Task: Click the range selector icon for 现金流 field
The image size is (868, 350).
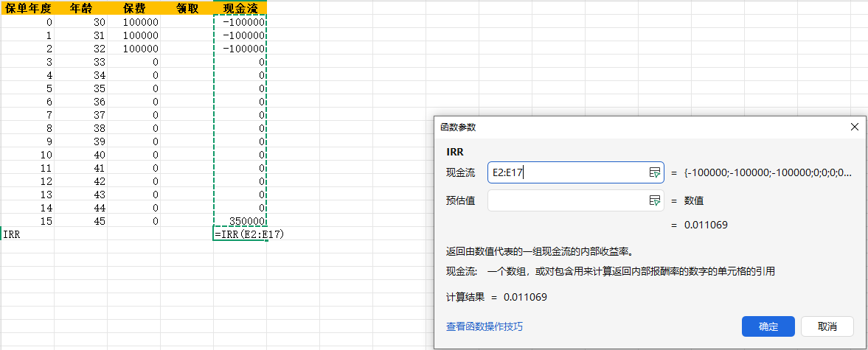Action: click(653, 172)
